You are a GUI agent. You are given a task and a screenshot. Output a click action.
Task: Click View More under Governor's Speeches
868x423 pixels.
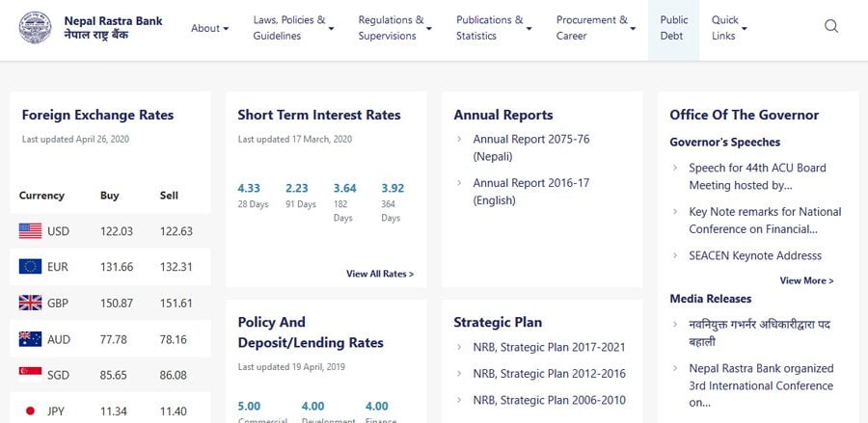coord(806,280)
